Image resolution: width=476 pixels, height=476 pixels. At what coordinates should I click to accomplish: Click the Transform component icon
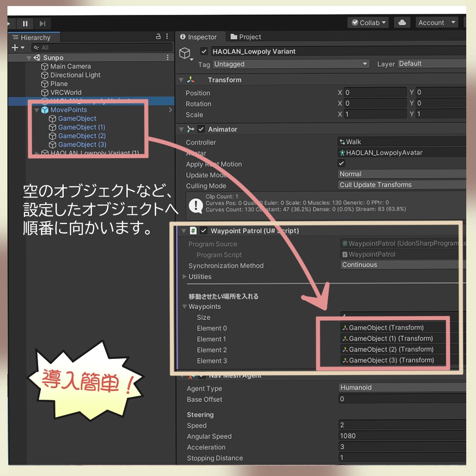(x=191, y=80)
